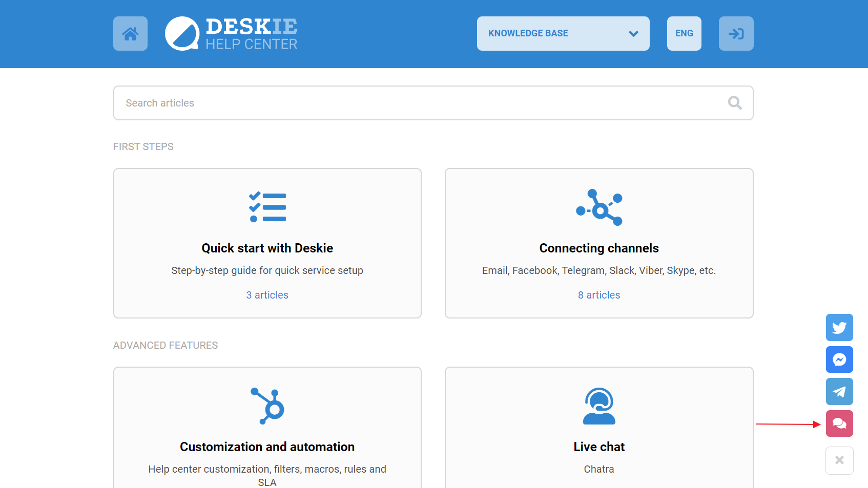Open the pink live chat widget button
Image resolution: width=868 pixels, height=488 pixels.
click(x=839, y=423)
